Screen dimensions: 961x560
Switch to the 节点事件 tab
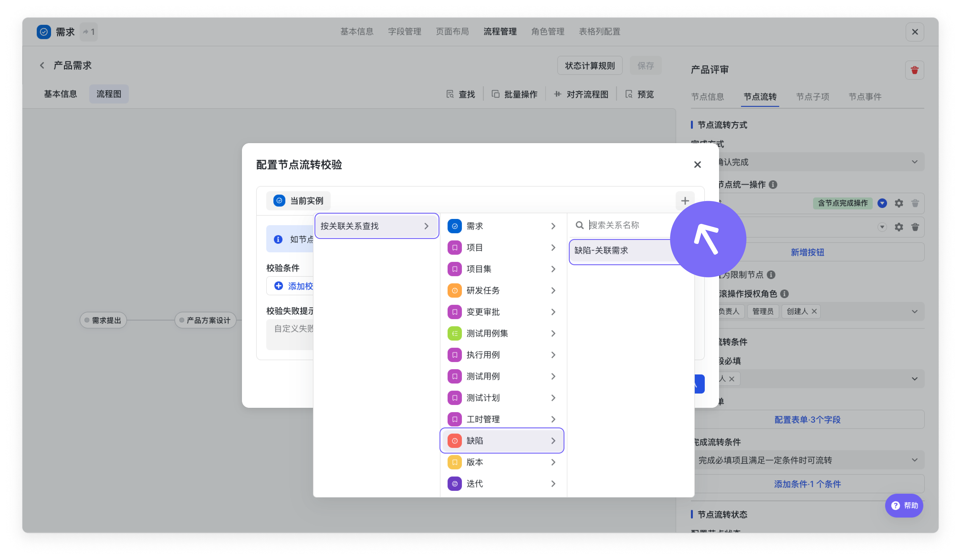pos(865,97)
